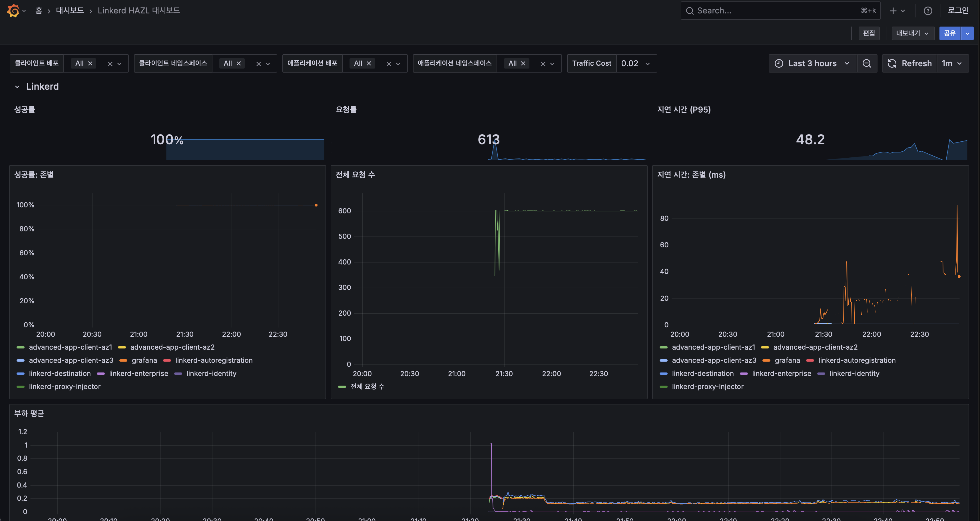Click the 편집 button

(x=869, y=33)
